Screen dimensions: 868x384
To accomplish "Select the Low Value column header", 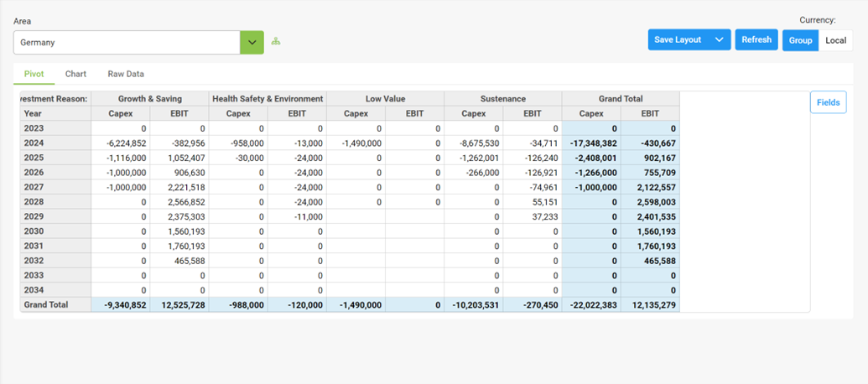I will click(385, 98).
